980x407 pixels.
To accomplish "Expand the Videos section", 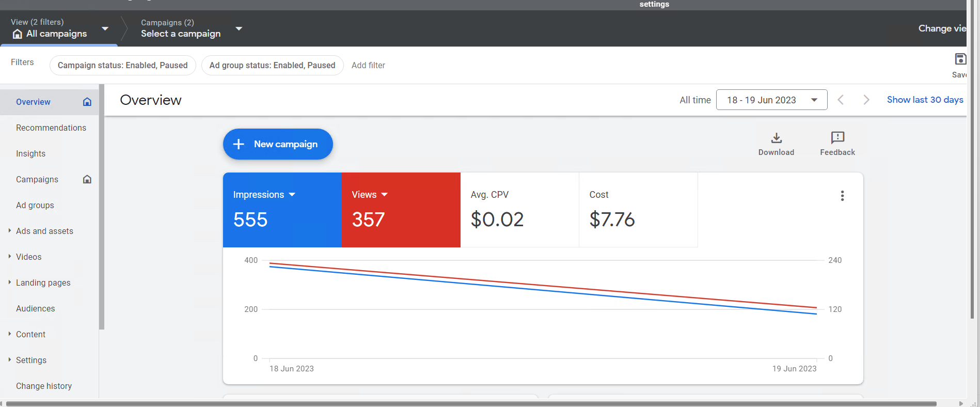I will click(x=28, y=257).
